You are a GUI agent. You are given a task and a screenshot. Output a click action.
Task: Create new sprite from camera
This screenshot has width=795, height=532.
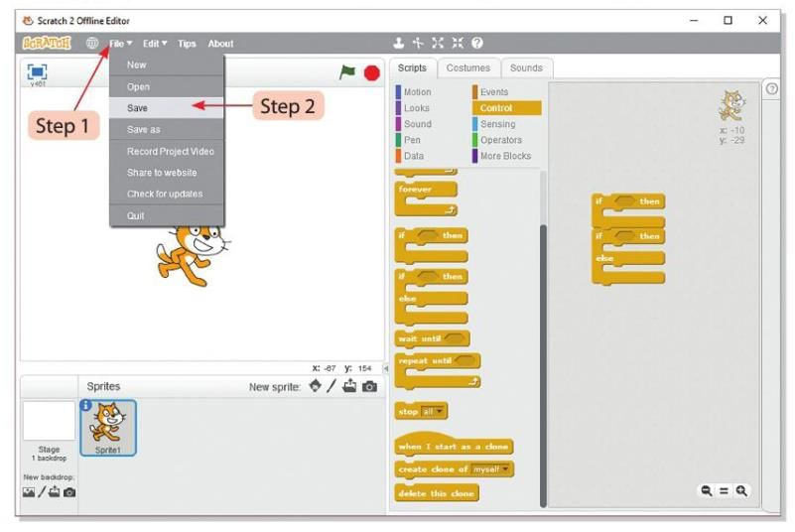click(x=369, y=387)
